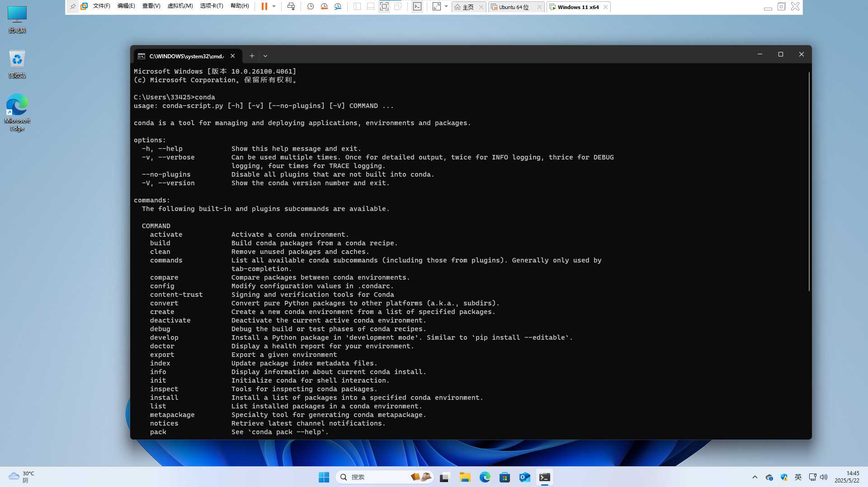868x487 pixels.
Task: Click the enter full screen mode icon
Action: pyautogui.click(x=436, y=6)
